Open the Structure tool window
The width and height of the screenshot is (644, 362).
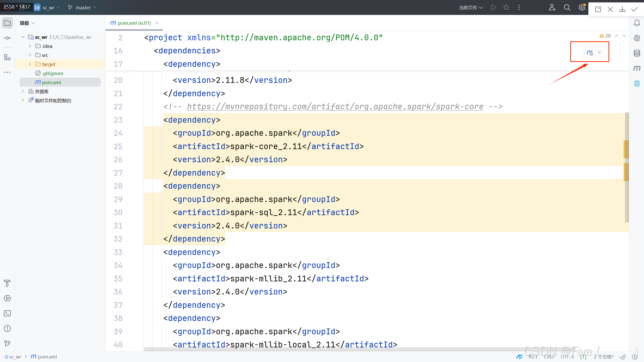(7, 57)
